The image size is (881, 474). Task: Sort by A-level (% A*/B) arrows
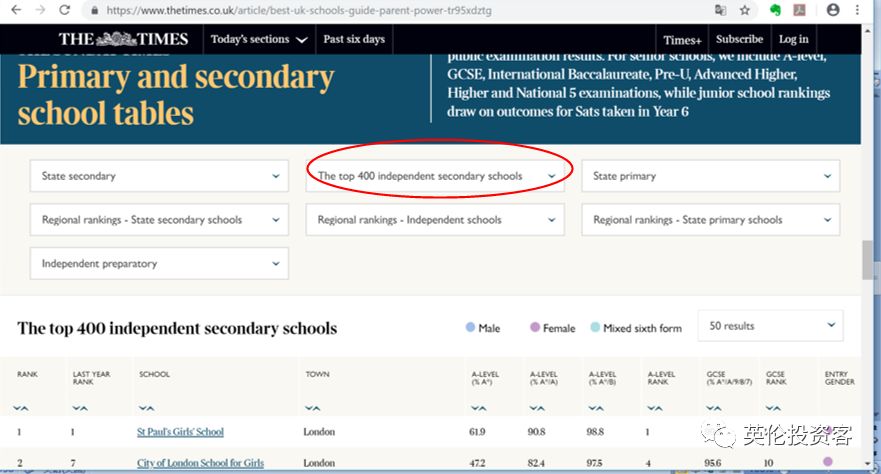596,408
